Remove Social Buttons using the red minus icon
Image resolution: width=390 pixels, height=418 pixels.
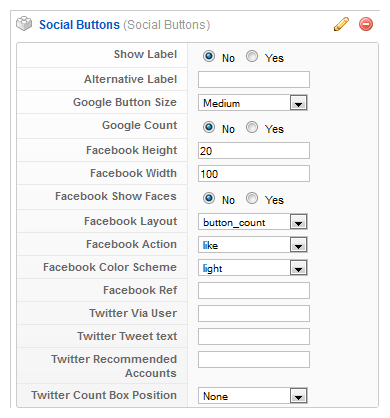click(x=366, y=24)
